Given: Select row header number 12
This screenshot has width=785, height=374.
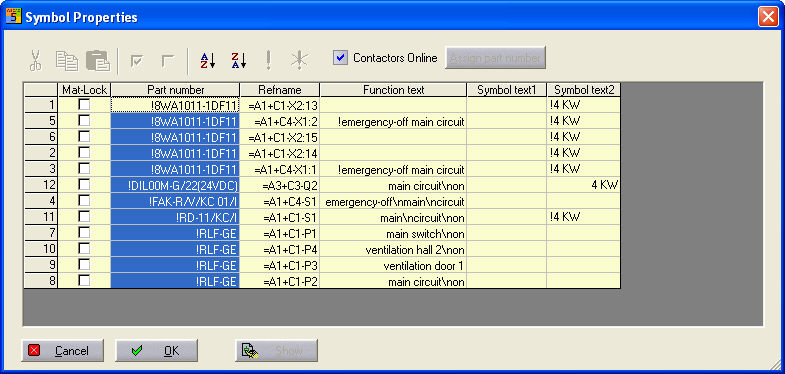Looking at the screenshot, I should [x=41, y=185].
